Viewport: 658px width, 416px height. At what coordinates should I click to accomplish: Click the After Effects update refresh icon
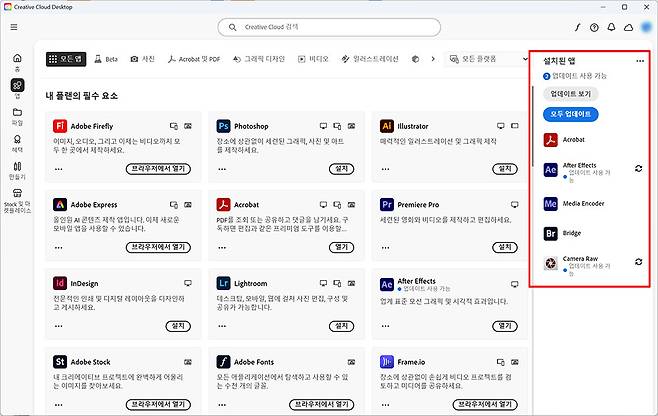(639, 168)
